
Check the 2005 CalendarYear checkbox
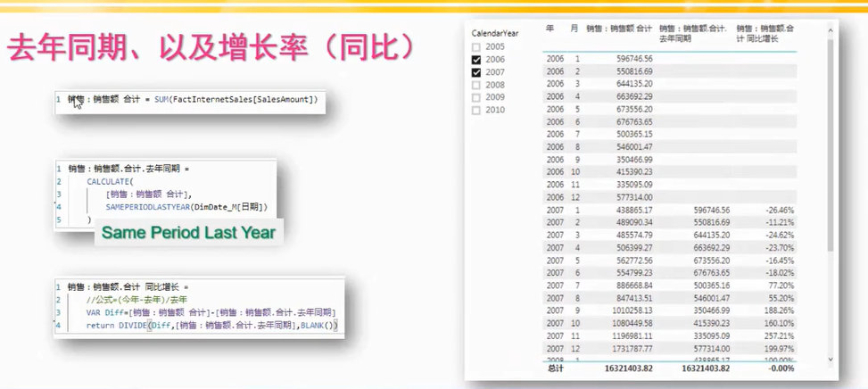click(476, 47)
